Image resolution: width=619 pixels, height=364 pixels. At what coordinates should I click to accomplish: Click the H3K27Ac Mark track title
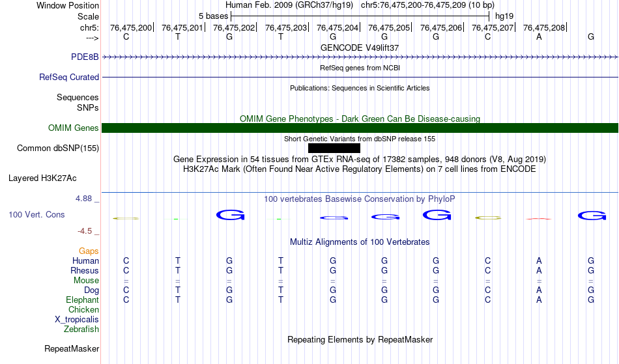tap(360, 169)
